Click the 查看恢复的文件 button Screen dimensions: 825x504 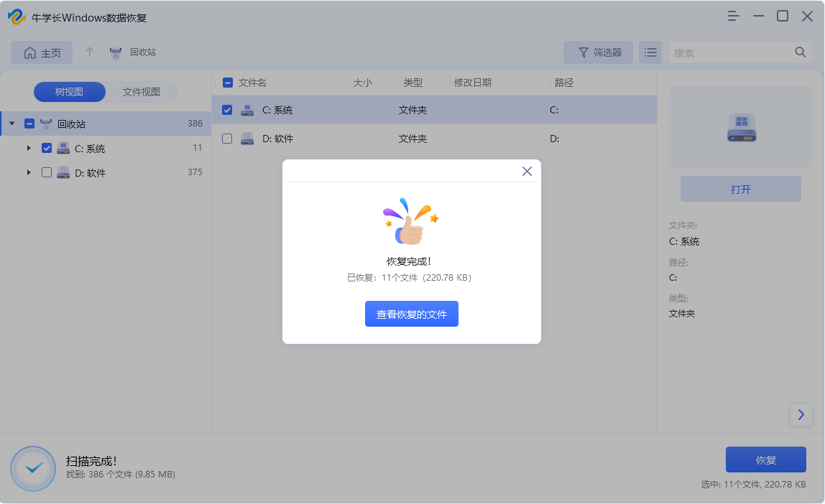click(x=411, y=314)
